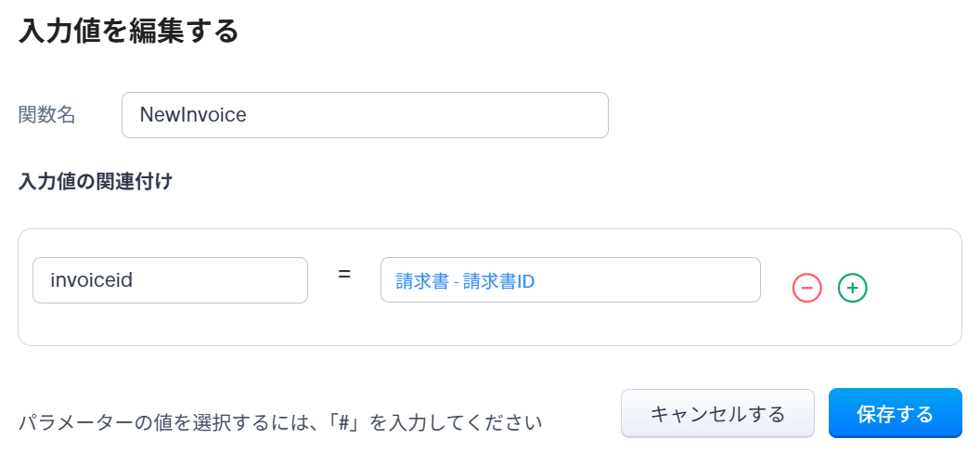Add a new parameter mapping row
This screenshot has width=980, height=452.
click(x=852, y=289)
